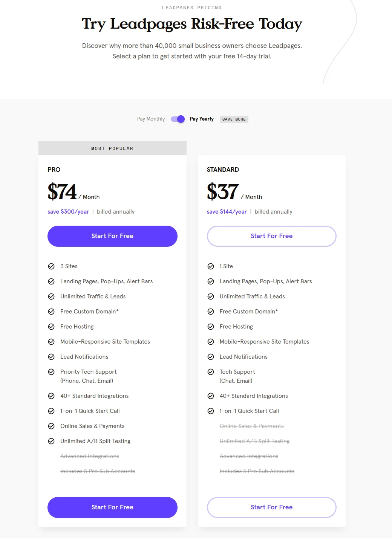
Task: Click the Pro checkmark for Mobile-Responsive Site Templates
Action: point(51,342)
